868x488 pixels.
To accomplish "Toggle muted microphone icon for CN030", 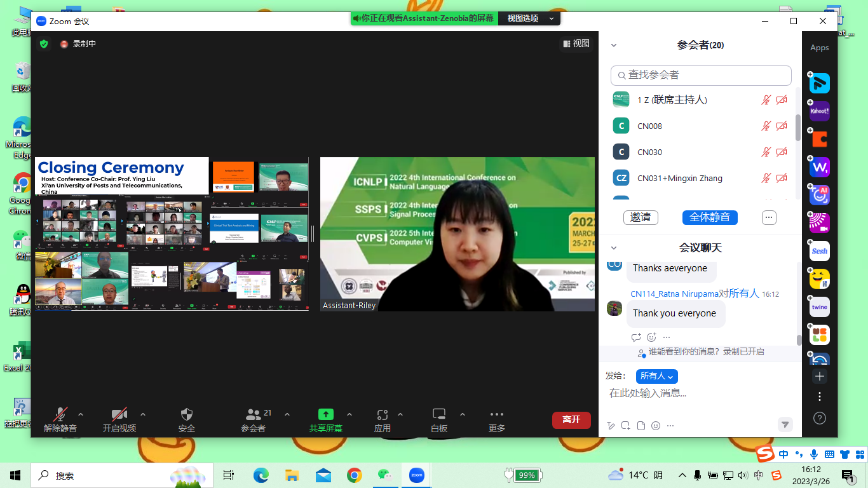I will coord(766,152).
